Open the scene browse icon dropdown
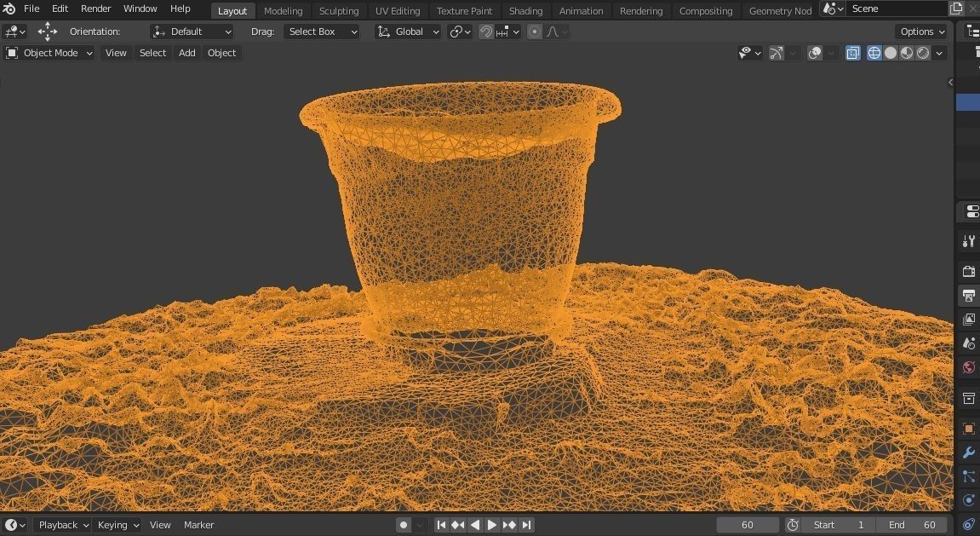 833,9
